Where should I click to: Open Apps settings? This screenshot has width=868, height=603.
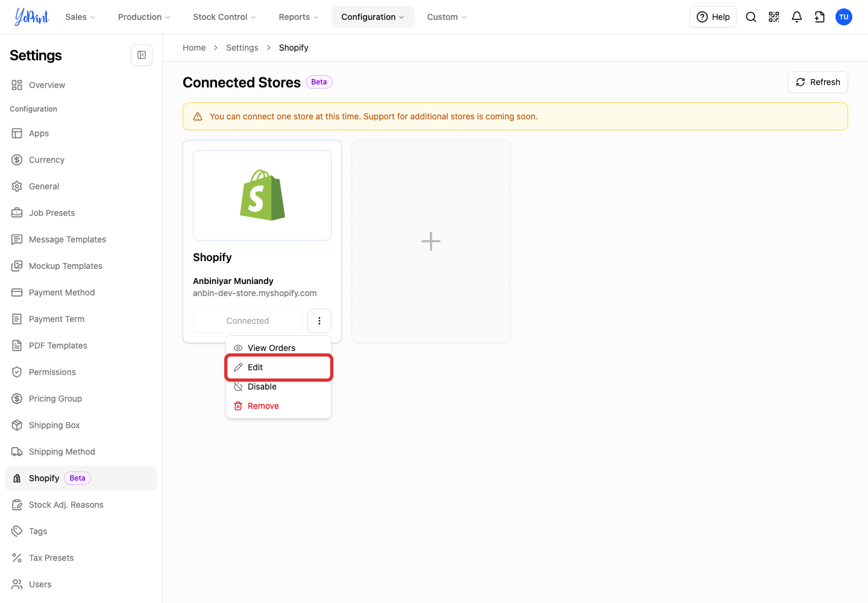coord(81,133)
